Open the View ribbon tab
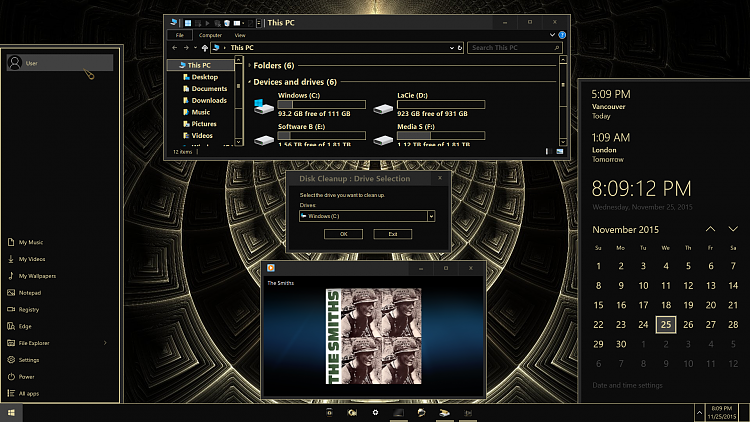Viewport: 750px width, 422px height. [x=240, y=35]
